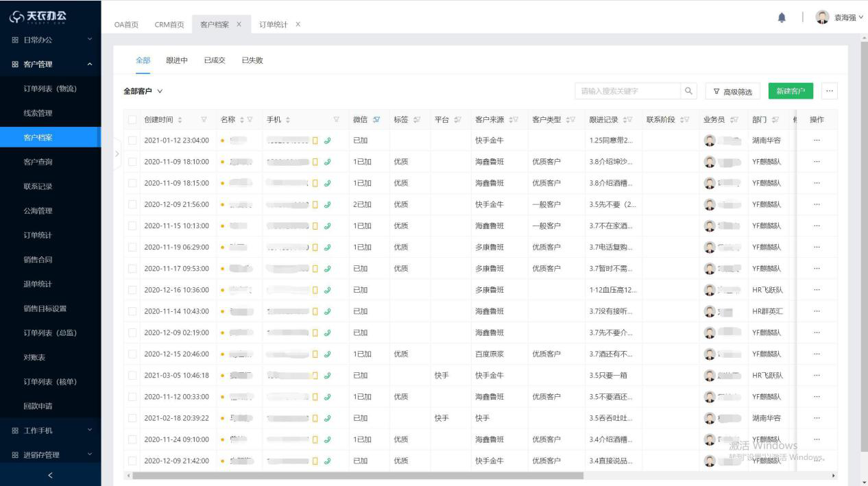Click green phone icon in 2021-02-18 20:39:22 row
Image resolution: width=868 pixels, height=486 pixels.
click(327, 417)
